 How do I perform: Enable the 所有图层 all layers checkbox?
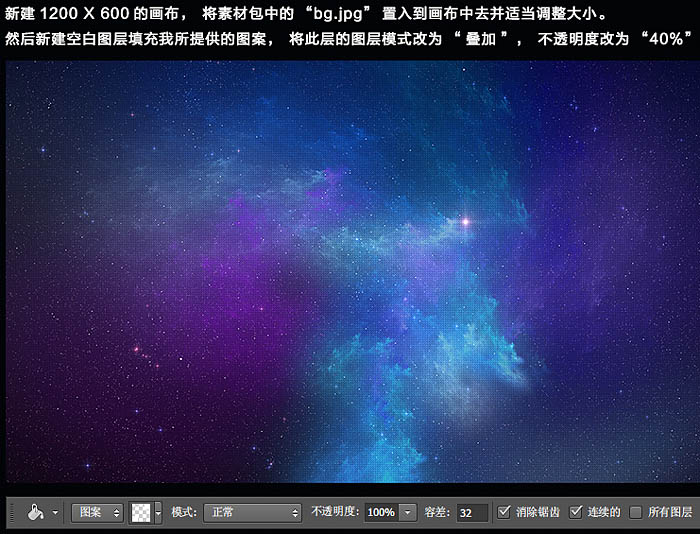coord(635,512)
